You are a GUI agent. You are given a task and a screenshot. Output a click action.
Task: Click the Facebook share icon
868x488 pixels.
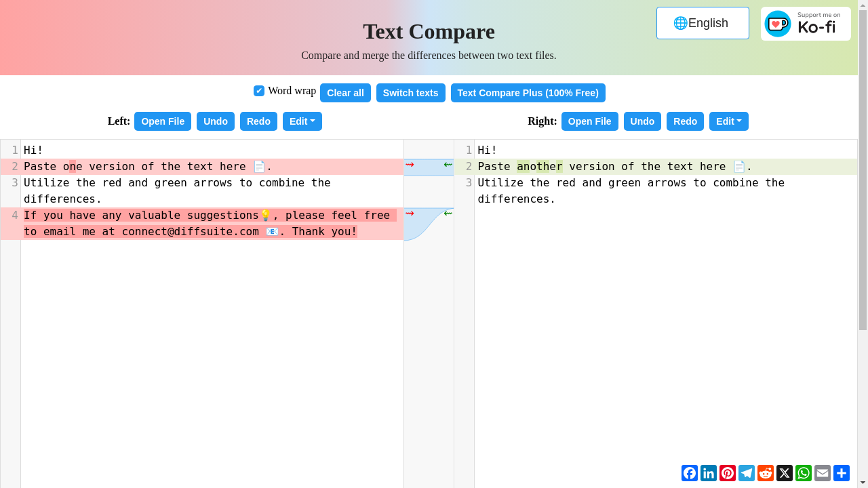coord(690,473)
